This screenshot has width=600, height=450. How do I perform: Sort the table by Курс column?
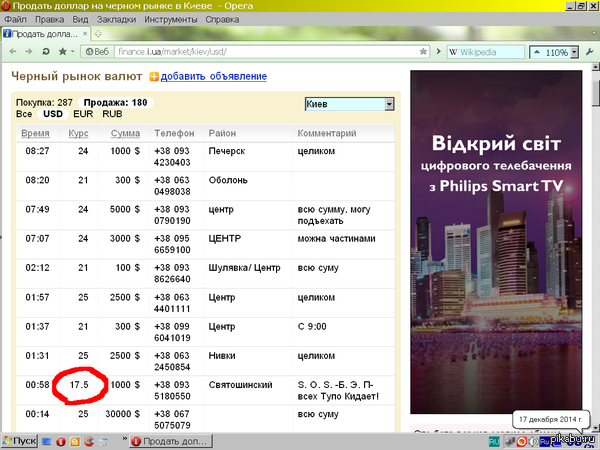(78, 133)
